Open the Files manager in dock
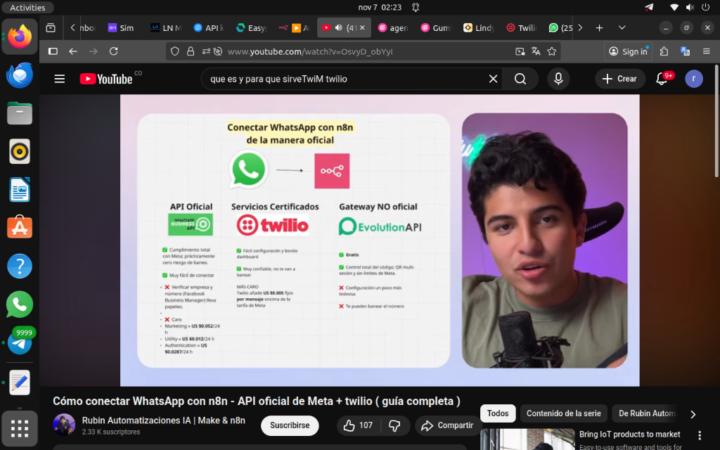This screenshot has height=450, width=720. (x=19, y=113)
